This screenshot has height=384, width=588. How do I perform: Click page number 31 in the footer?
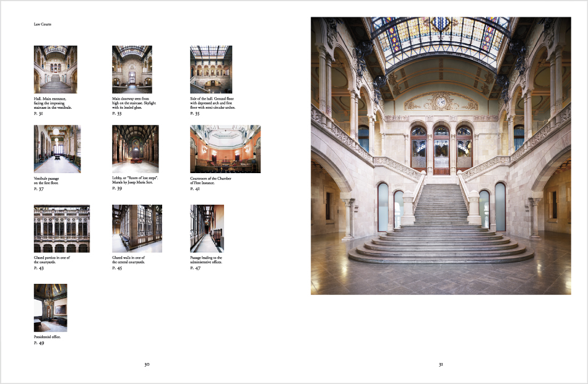[x=441, y=364]
